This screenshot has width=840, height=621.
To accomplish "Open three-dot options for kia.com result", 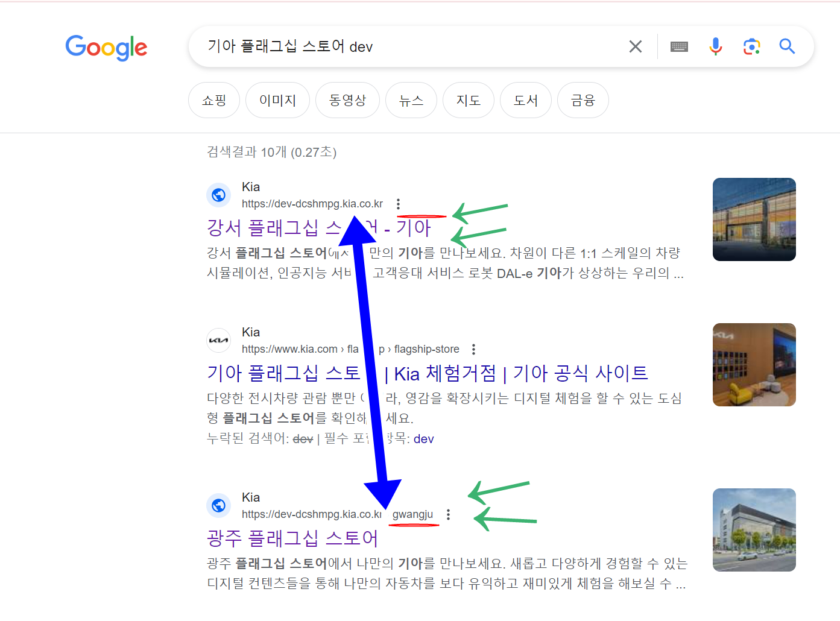I will [473, 348].
